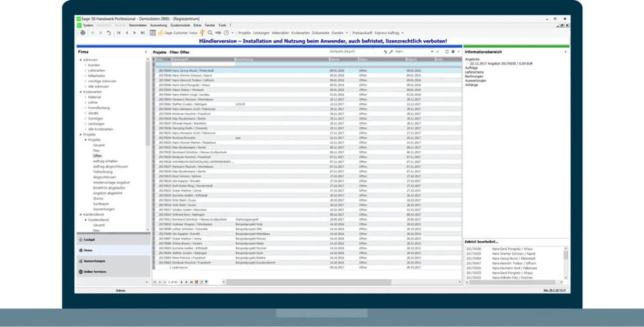
Task: Click Dokumente in the toolbar
Action: click(x=321, y=33)
